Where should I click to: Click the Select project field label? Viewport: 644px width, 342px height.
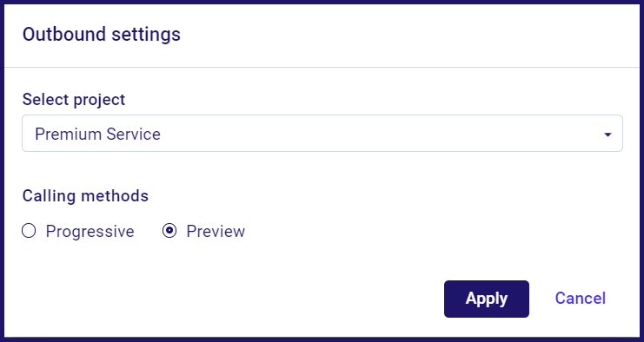tap(74, 100)
